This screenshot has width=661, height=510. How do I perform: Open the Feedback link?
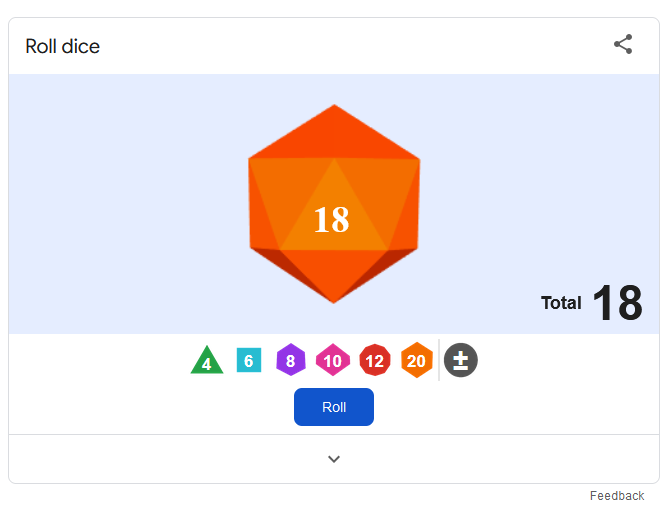click(x=617, y=496)
